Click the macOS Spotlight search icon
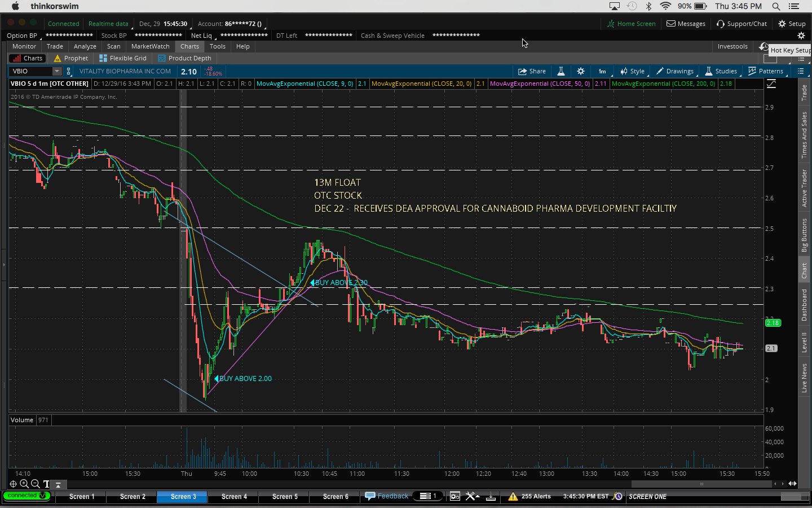Viewport: 812px width, 508px height. tap(776, 6)
